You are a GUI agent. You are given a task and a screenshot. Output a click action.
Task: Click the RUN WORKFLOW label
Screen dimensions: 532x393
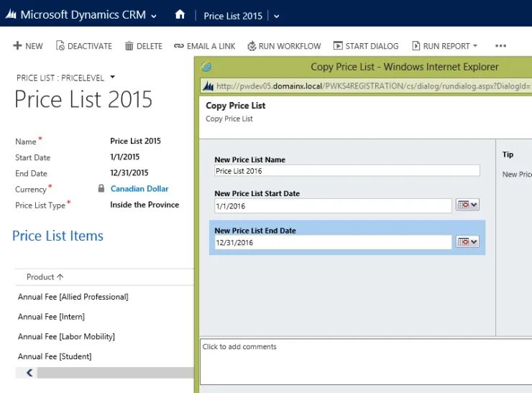point(290,46)
